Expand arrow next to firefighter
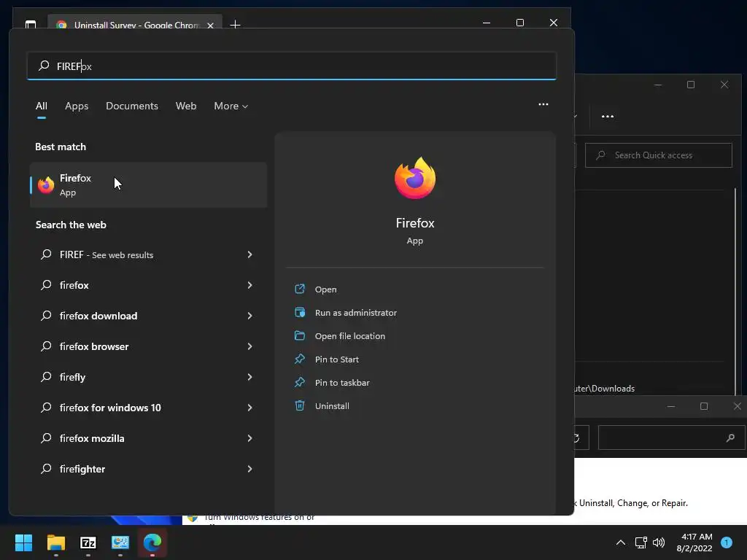This screenshot has width=747, height=560. [x=249, y=469]
